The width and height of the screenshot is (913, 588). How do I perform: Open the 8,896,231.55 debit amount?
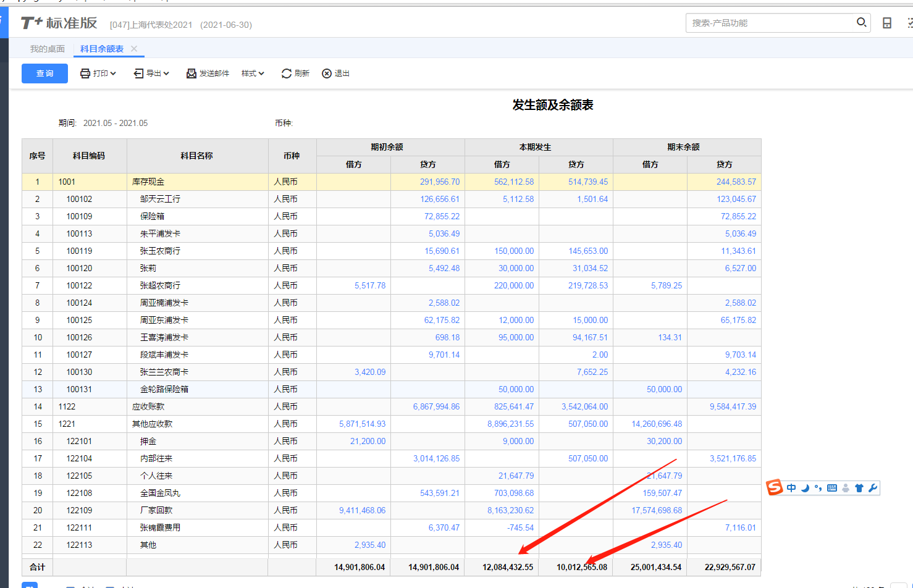pyautogui.click(x=510, y=424)
